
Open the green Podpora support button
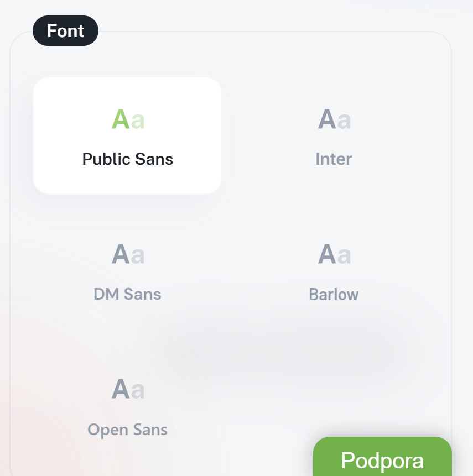[x=382, y=459]
